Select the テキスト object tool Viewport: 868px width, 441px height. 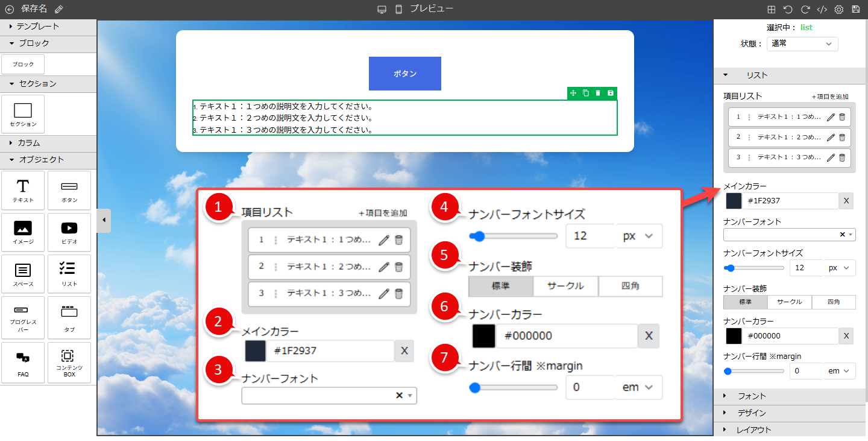23,190
